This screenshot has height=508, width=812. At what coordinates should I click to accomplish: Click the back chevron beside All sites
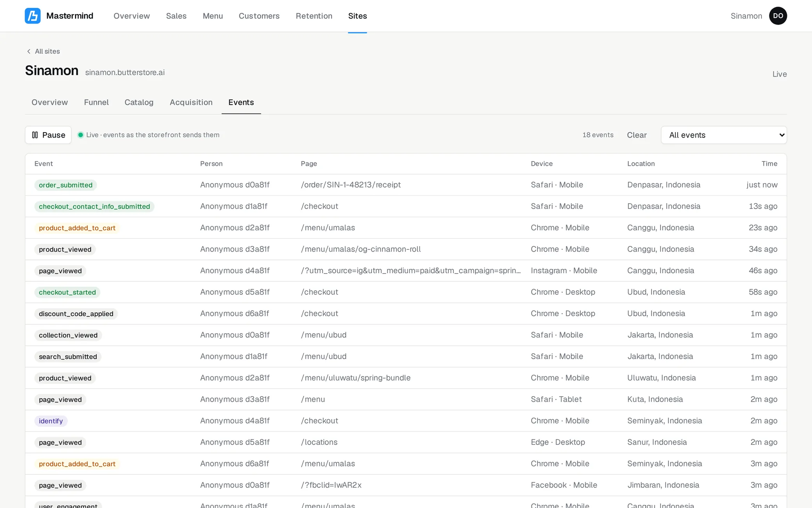point(28,52)
